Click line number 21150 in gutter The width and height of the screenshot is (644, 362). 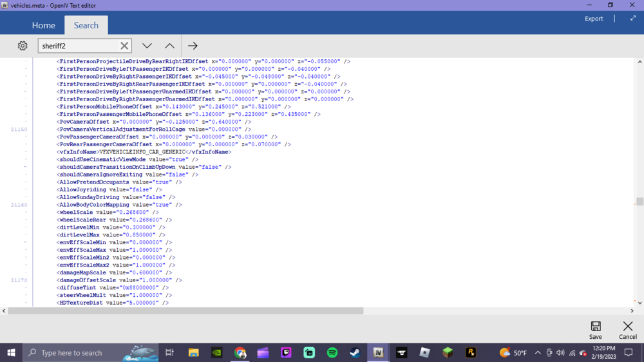click(19, 129)
